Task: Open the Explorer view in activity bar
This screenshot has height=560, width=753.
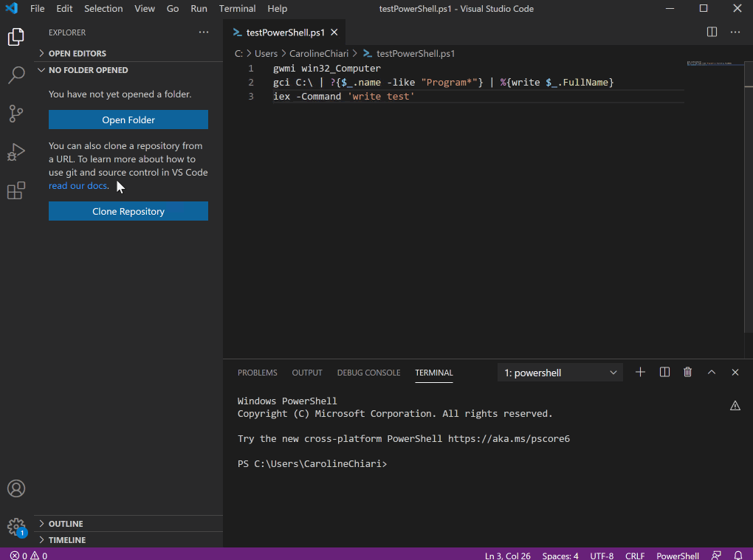Action: (16, 37)
